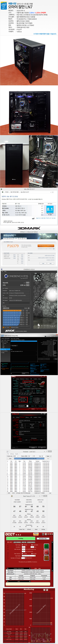Open the Graphs menu in LinX

[17, 454]
